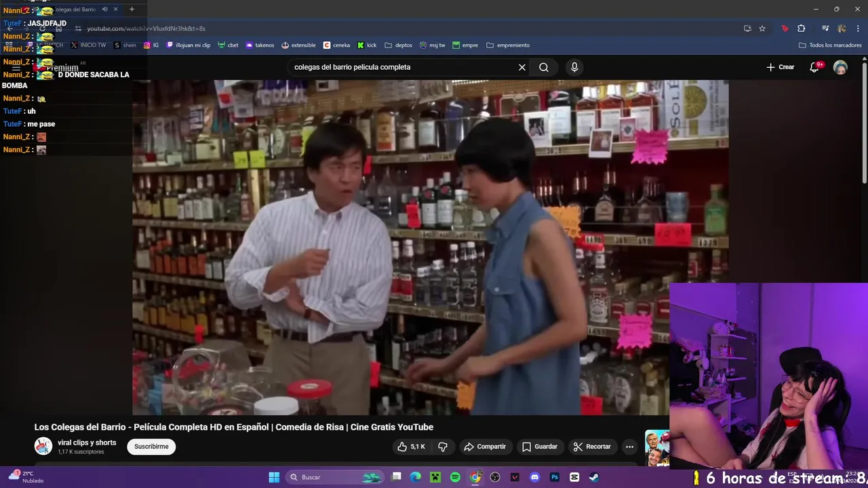The width and height of the screenshot is (868, 488).
Task: Click the Compartir button
Action: tap(485, 447)
